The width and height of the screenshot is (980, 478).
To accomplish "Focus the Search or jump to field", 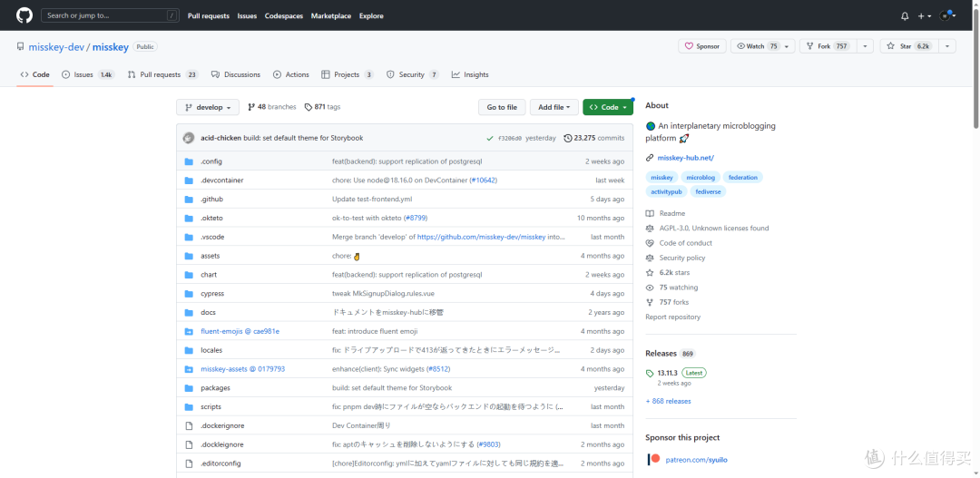I will 110,15.
